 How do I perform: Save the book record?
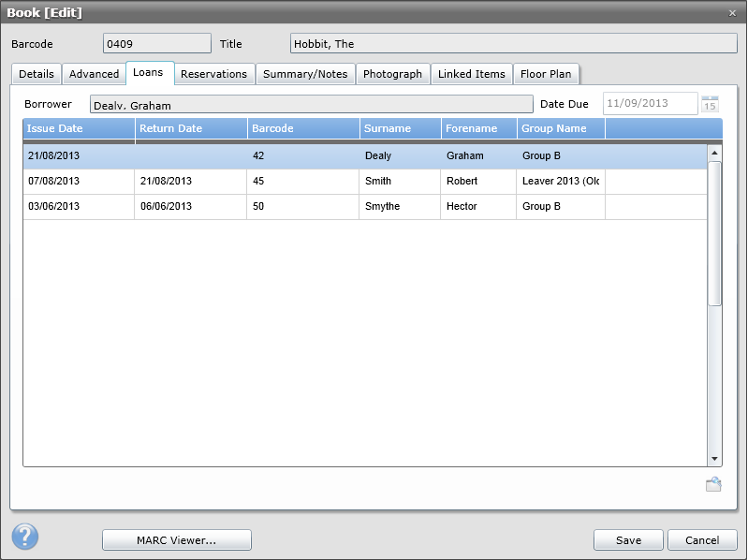click(x=628, y=540)
